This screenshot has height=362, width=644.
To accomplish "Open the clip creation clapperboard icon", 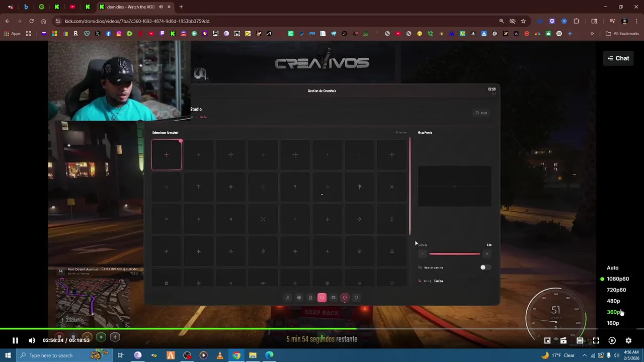I will [563, 340].
